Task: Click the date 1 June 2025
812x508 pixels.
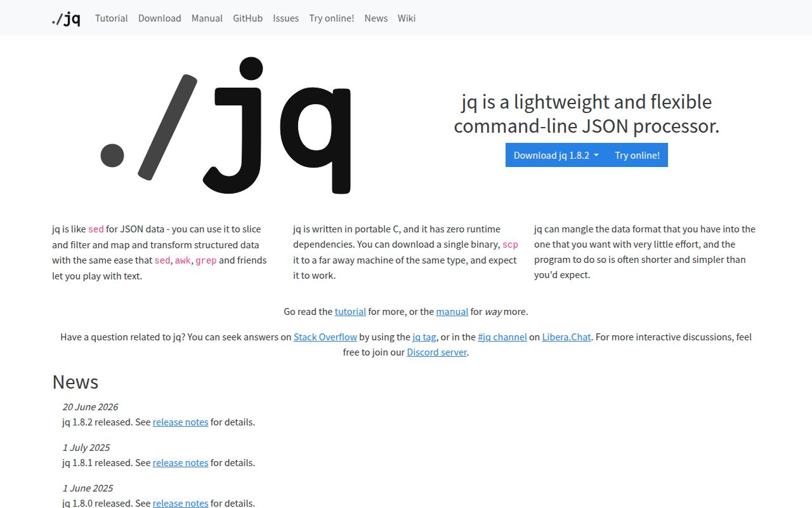Action: pyautogui.click(x=88, y=488)
